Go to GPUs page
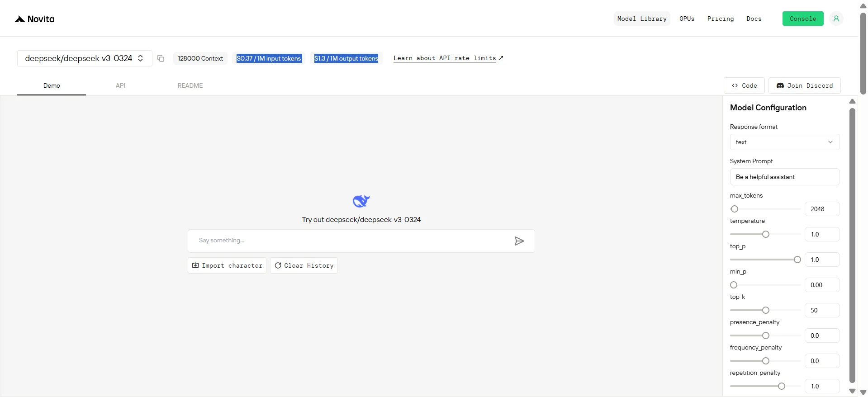 [x=687, y=19]
